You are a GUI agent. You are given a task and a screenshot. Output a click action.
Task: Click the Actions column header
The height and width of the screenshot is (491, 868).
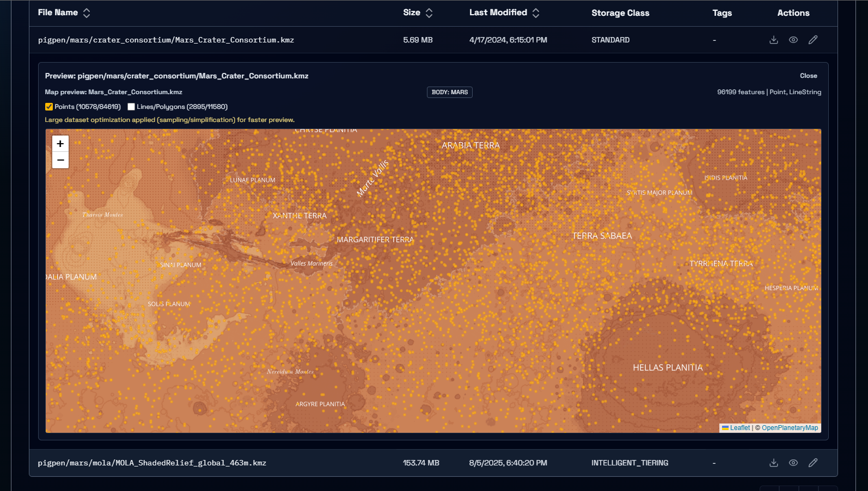pyautogui.click(x=793, y=13)
